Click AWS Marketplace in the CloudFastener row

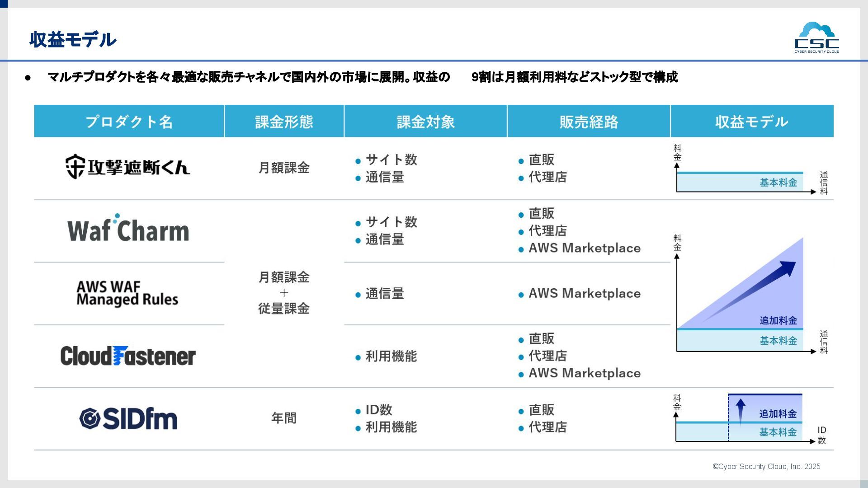[x=585, y=373]
